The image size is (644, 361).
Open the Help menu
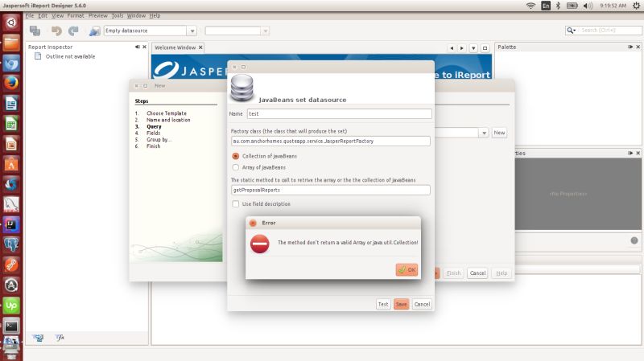tap(155, 15)
